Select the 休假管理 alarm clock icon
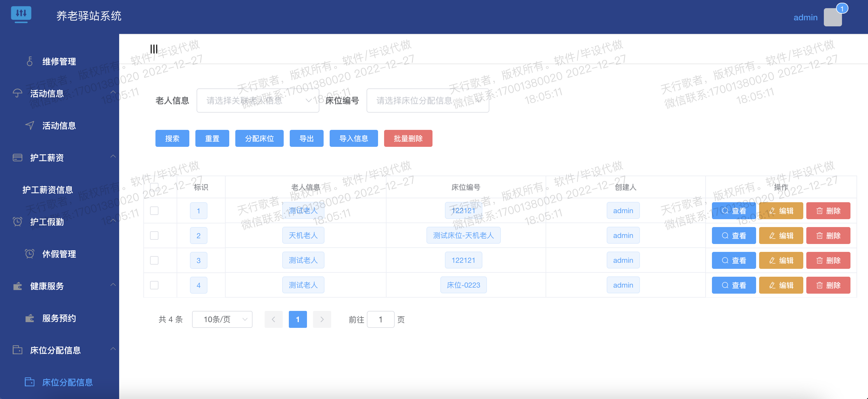Screen dimensions: 868x399 [30, 254]
